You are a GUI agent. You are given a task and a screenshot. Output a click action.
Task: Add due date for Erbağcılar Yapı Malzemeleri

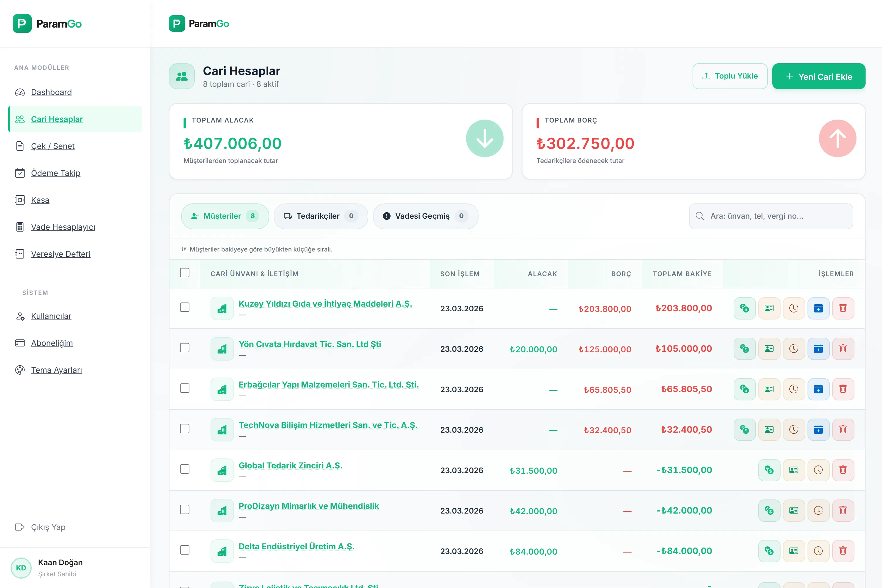(x=819, y=389)
